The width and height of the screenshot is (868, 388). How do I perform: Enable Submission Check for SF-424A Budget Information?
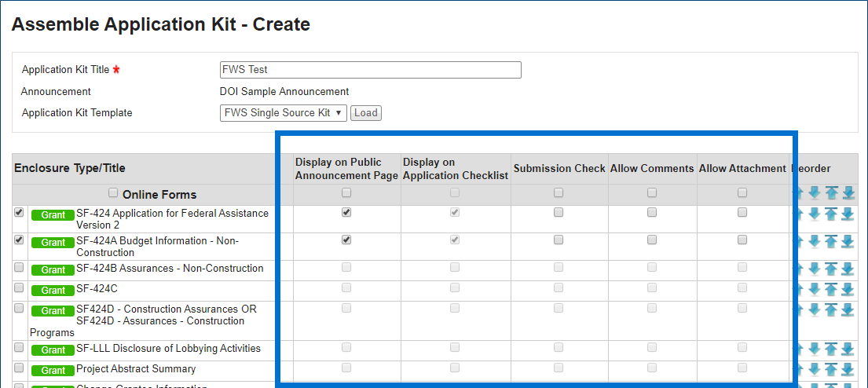[x=559, y=240]
